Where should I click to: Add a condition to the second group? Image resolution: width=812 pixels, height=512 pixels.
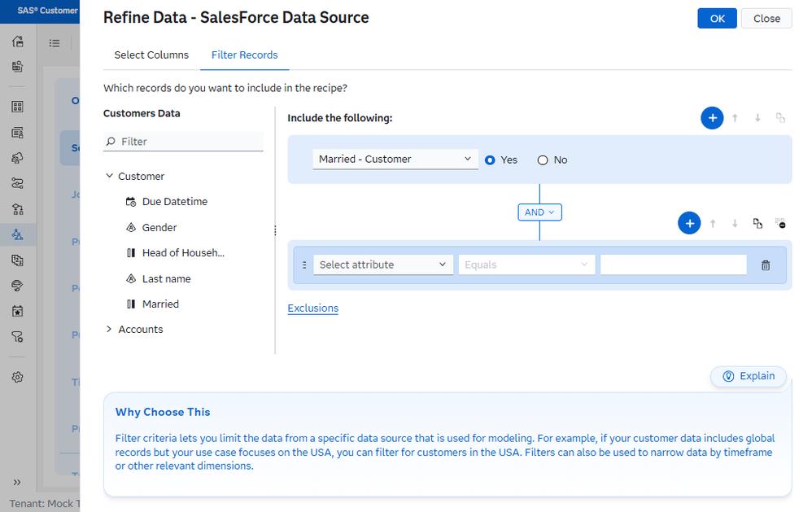tap(689, 223)
